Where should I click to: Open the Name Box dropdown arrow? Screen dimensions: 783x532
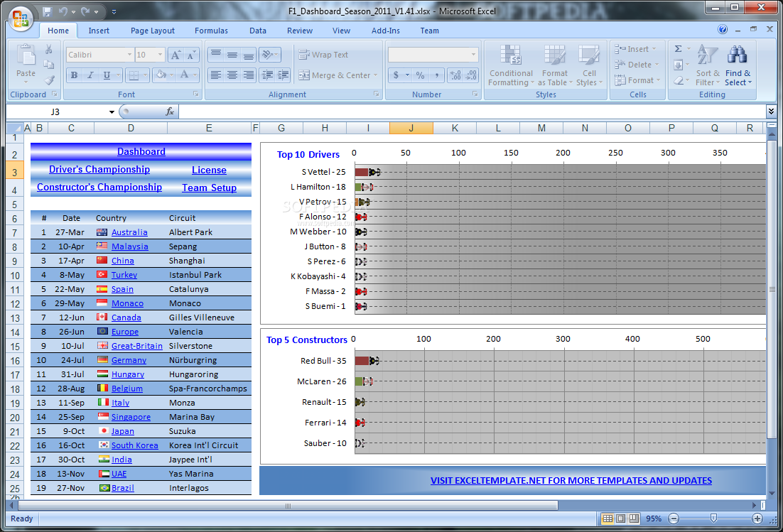coord(112,112)
